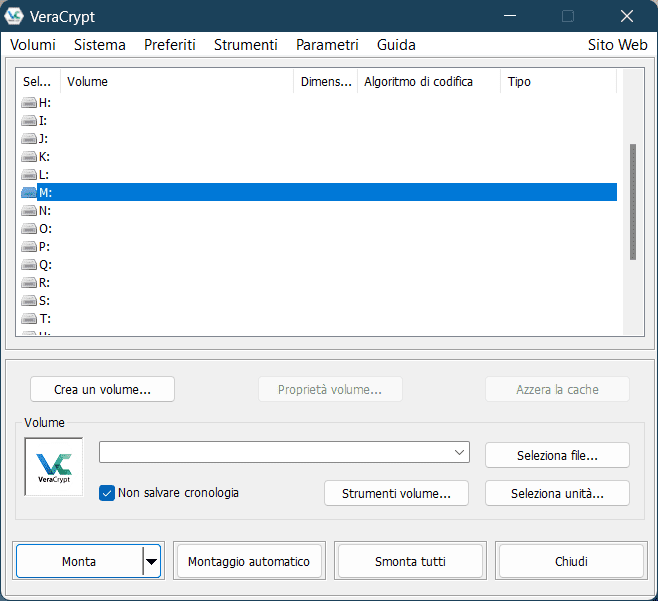Select the Q: drive letter row

pyautogui.click(x=319, y=265)
